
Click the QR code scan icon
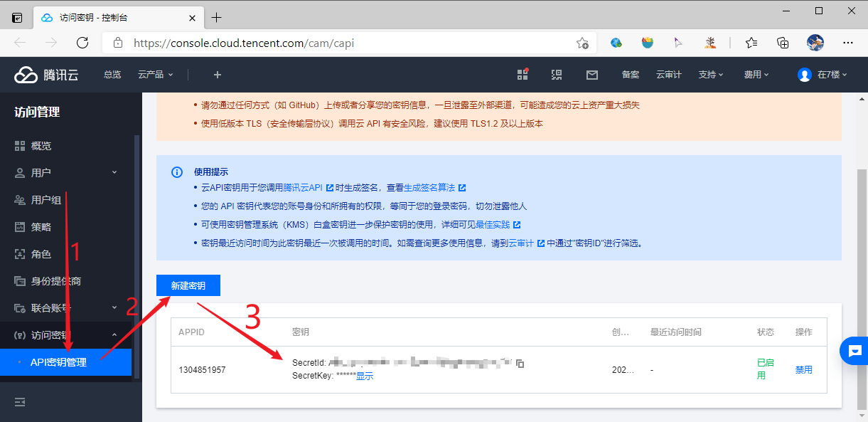click(557, 75)
